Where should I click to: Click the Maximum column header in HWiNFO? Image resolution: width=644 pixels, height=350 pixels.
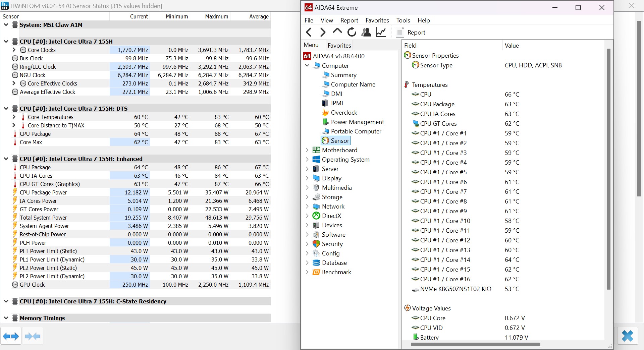210,16
